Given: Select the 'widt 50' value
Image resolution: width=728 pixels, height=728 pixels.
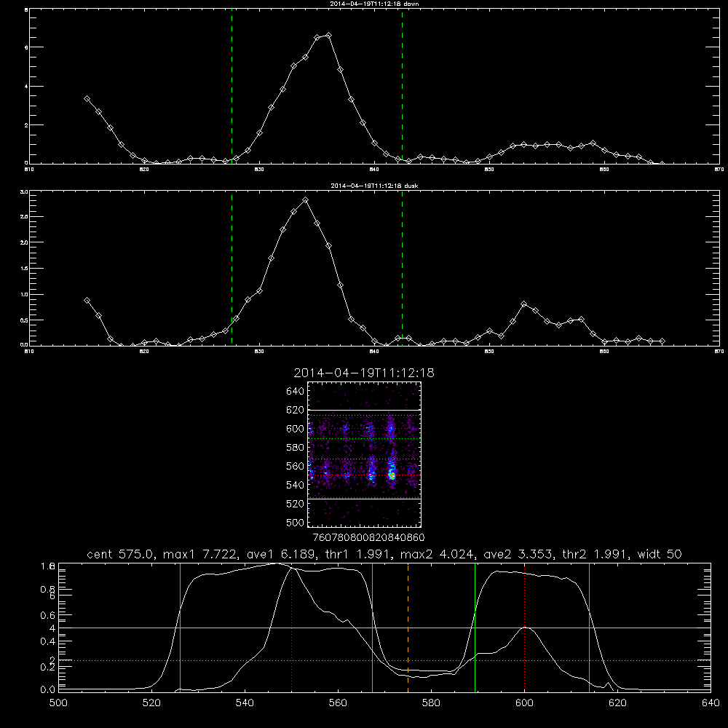Looking at the screenshot, I should 660,554.
